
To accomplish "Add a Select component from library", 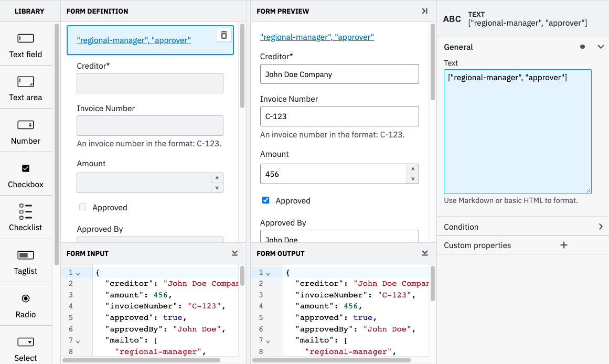I will click(x=26, y=346).
